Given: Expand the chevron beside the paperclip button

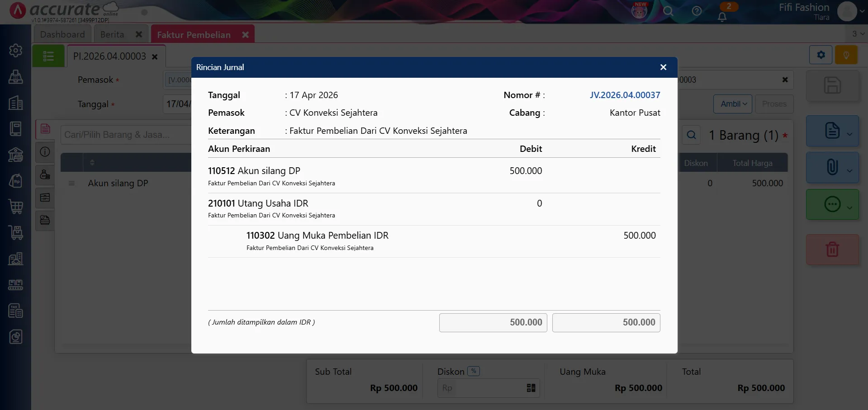Looking at the screenshot, I should point(849,171).
